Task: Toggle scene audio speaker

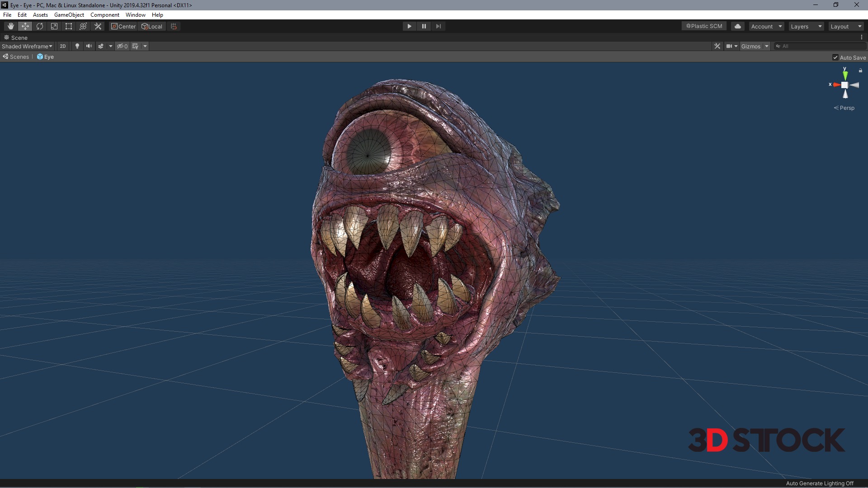Action: point(89,46)
